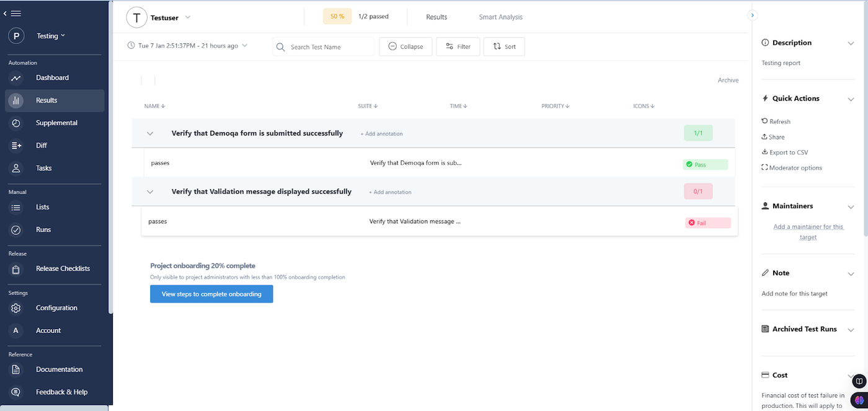Click the Testuser avatar circle
Screen dimensions: 868x411
coord(136,17)
